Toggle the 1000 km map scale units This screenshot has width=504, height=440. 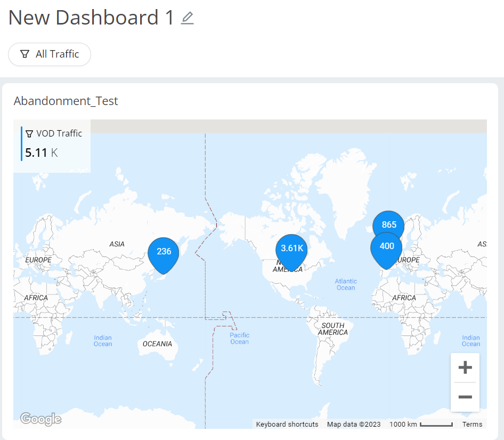pyautogui.click(x=421, y=425)
